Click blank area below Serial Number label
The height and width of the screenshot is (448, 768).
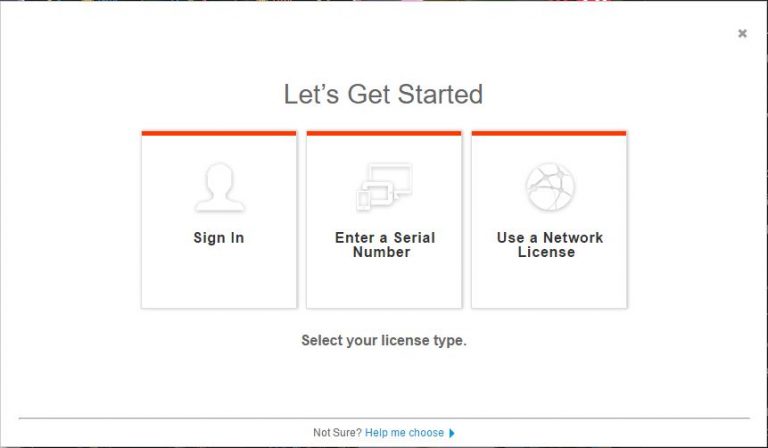pos(384,285)
